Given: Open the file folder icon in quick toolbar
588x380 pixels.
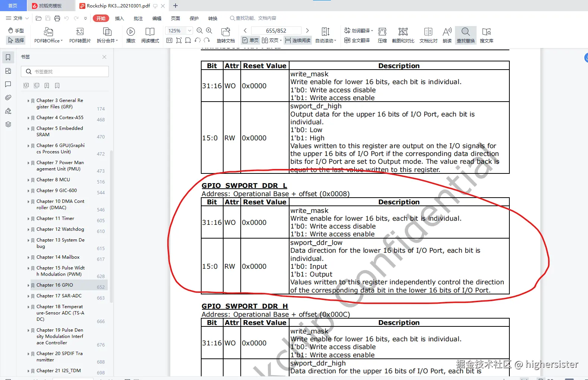Looking at the screenshot, I should [x=38, y=18].
